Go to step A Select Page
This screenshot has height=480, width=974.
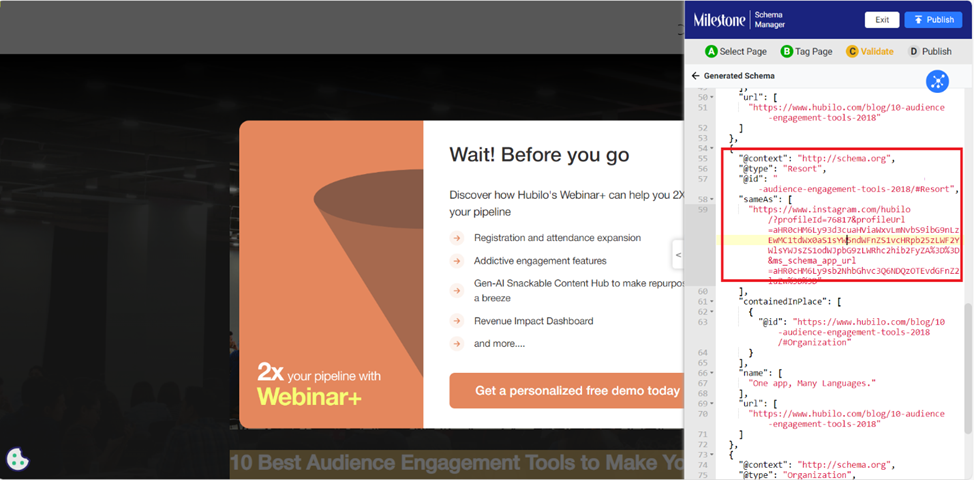(x=736, y=52)
